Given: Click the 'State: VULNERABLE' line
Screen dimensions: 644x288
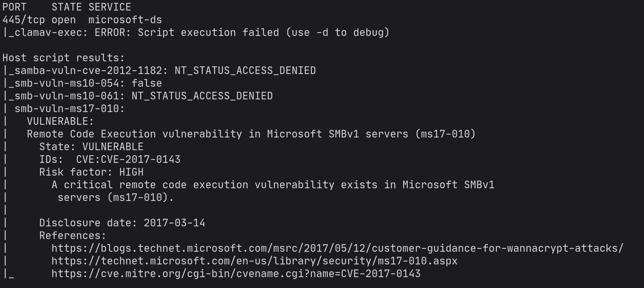Looking at the screenshot, I should (91, 147).
